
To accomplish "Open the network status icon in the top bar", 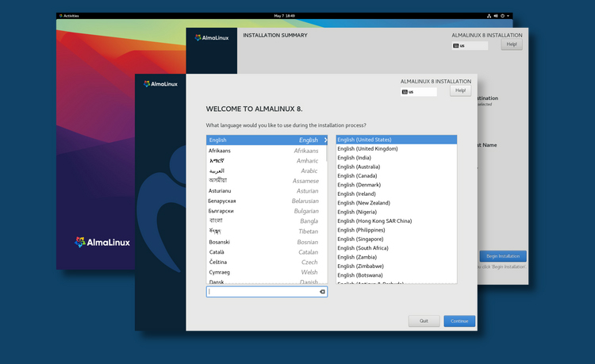I will [x=490, y=16].
